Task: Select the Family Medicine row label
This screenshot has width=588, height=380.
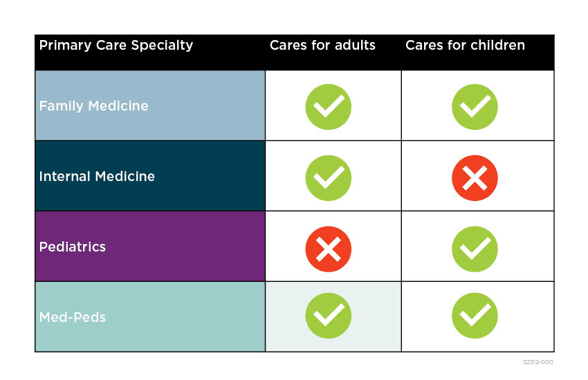Action: pyautogui.click(x=93, y=106)
